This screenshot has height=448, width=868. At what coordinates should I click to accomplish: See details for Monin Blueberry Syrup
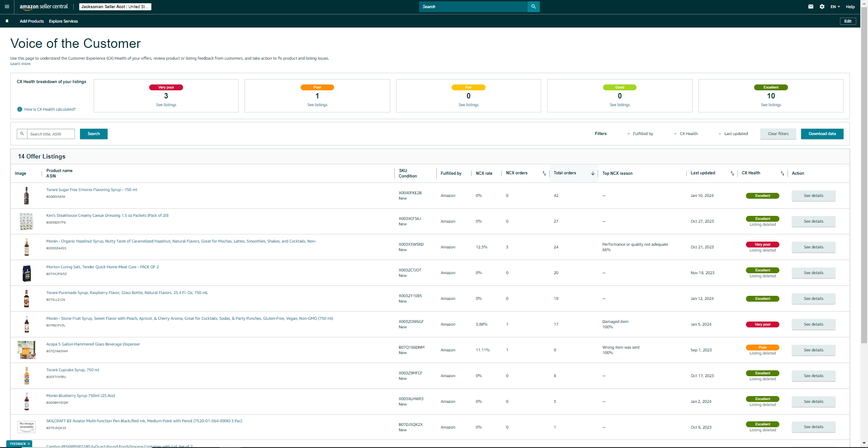tap(813, 401)
